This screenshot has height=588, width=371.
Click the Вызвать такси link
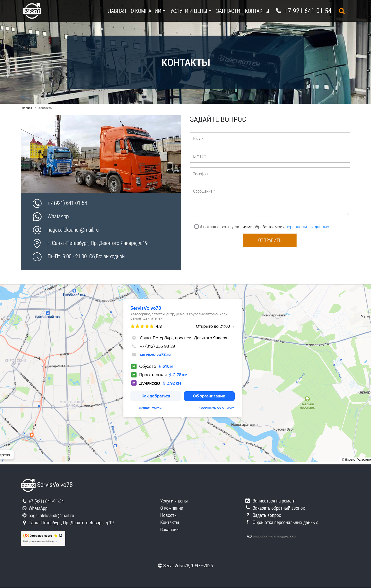coord(149,408)
